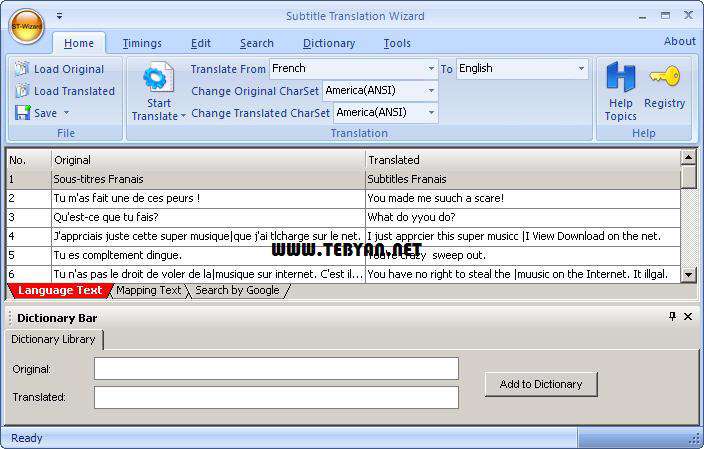The height and width of the screenshot is (449, 704).
Task: Click the Ready status bar text
Action: pos(26,438)
